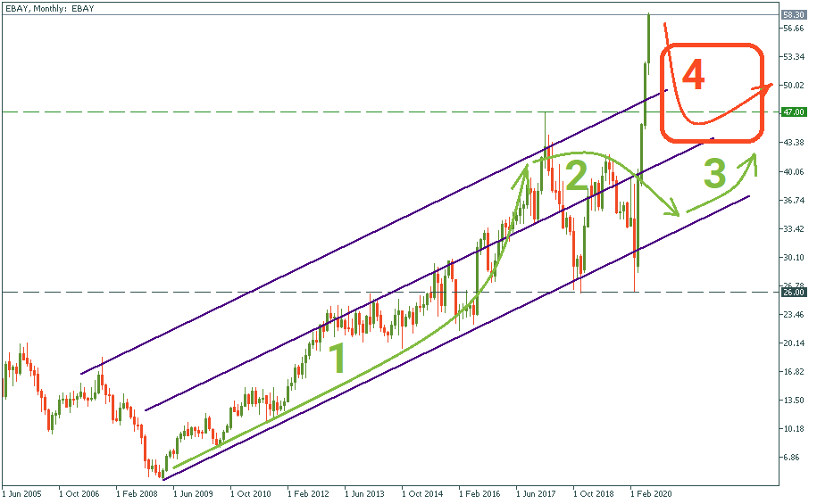Select the 1 Feb 2008 date label
This screenshot has height=504, width=817.
(137, 492)
